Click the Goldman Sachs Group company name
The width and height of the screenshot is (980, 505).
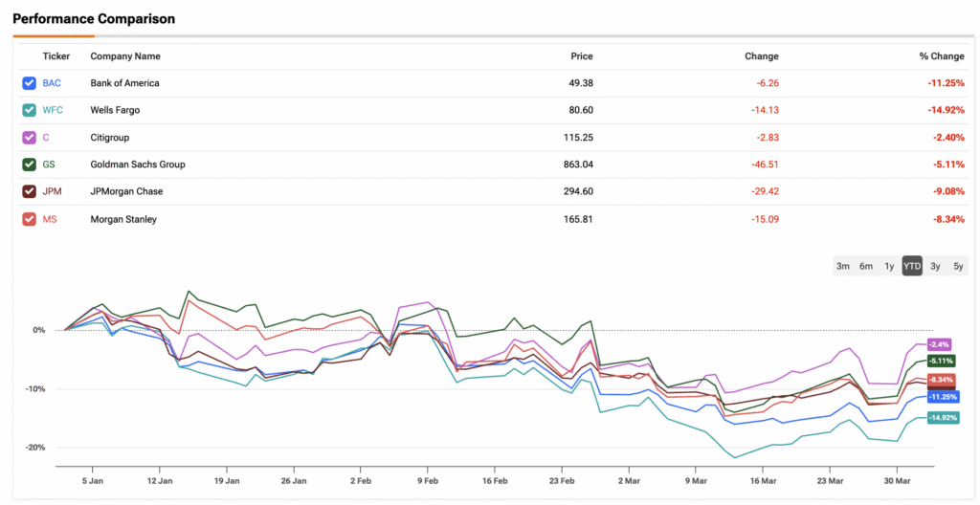(138, 165)
